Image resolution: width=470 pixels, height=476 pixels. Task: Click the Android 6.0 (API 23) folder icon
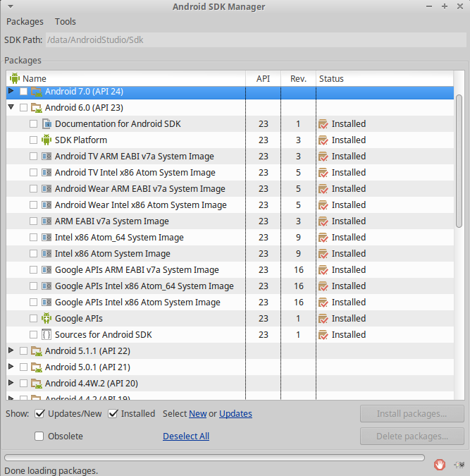(37, 108)
